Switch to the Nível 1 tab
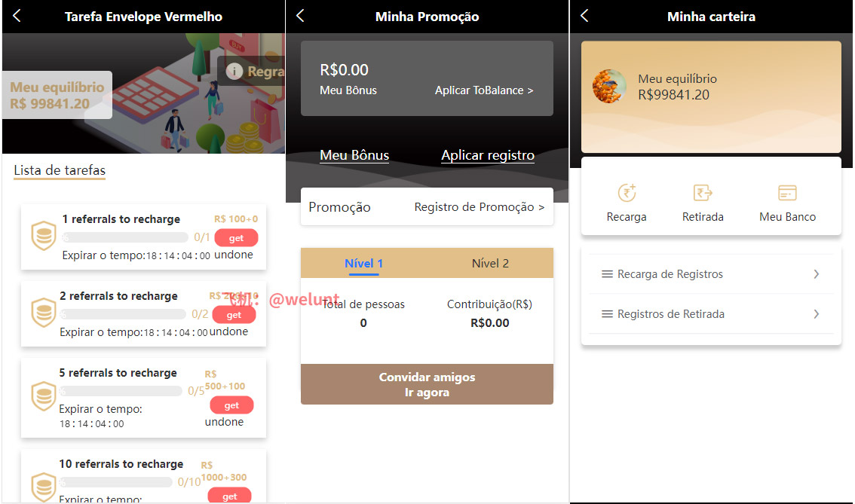The height and width of the screenshot is (504, 855). pos(363,263)
